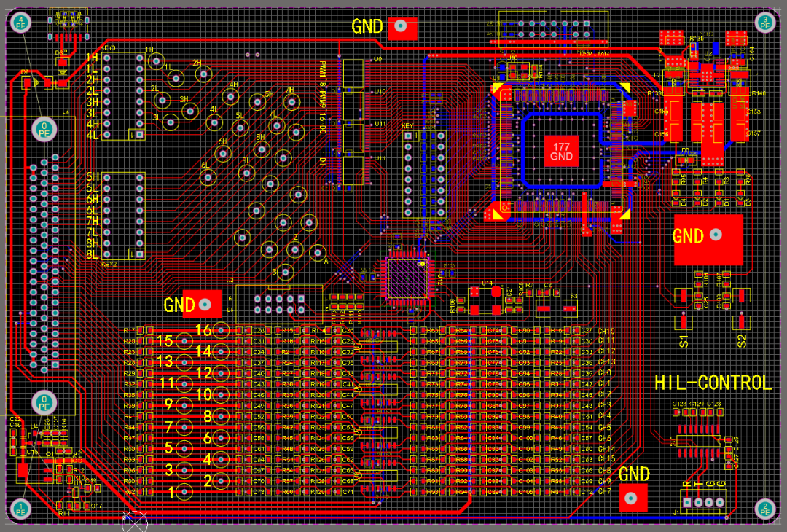Select test point 8 pad
787x532 pixels.
pyautogui.click(x=221, y=417)
